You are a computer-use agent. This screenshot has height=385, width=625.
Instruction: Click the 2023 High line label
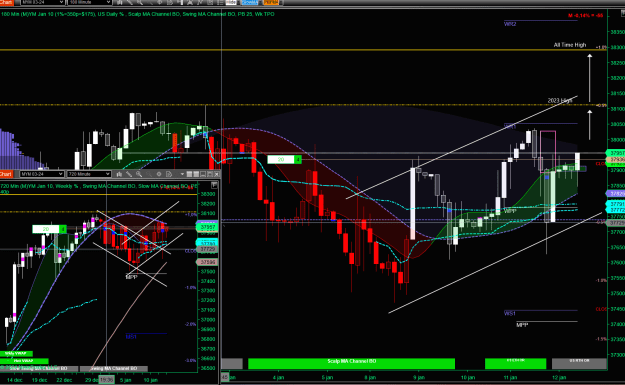[x=560, y=100]
